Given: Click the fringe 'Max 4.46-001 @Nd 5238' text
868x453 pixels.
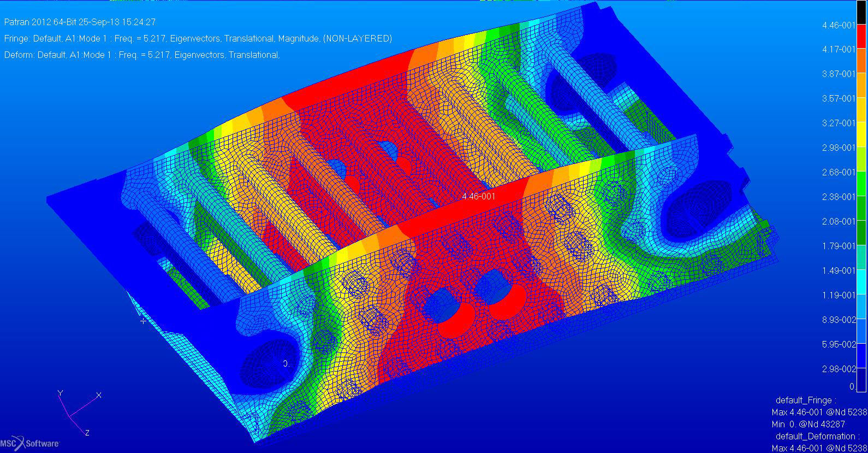Looking at the screenshot, I should [x=819, y=412].
